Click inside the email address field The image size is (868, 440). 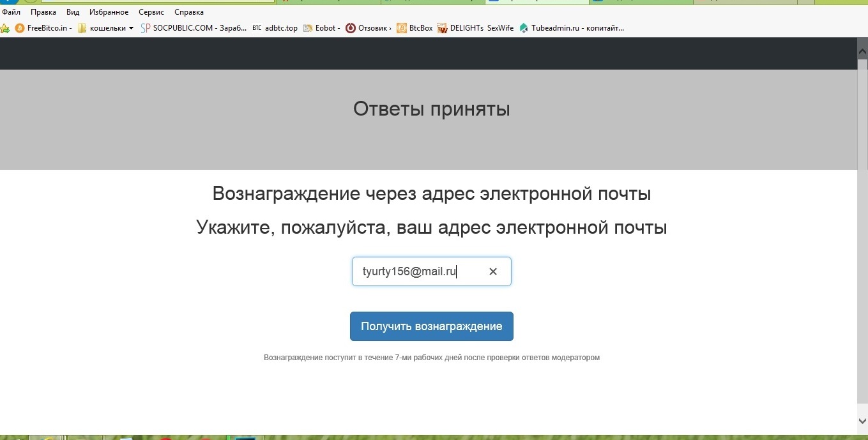[415, 271]
